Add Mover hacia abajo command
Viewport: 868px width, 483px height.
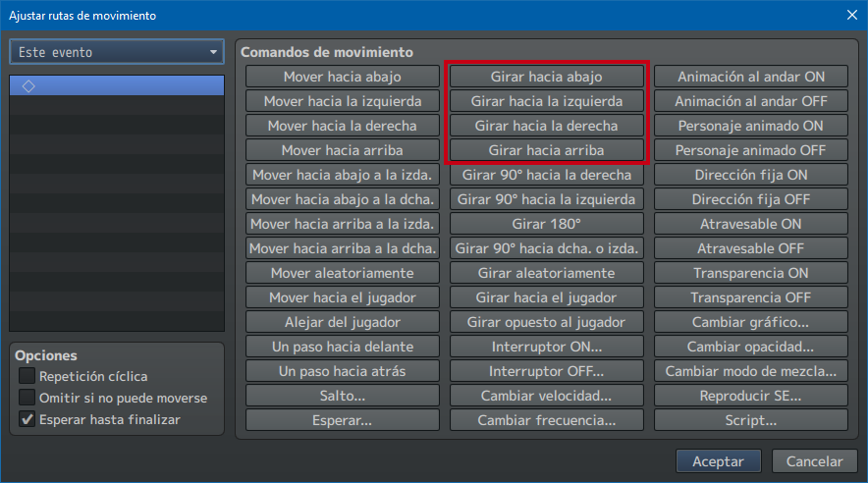point(342,77)
